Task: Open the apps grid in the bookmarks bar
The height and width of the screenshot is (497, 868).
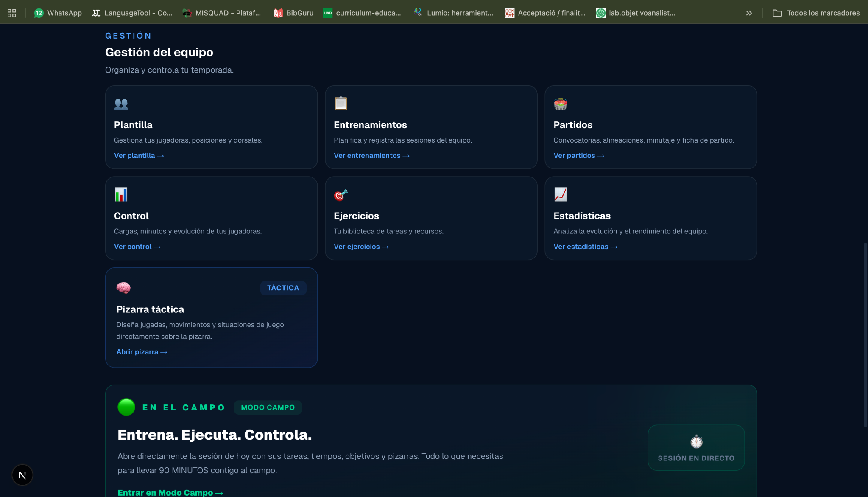Action: [x=12, y=13]
